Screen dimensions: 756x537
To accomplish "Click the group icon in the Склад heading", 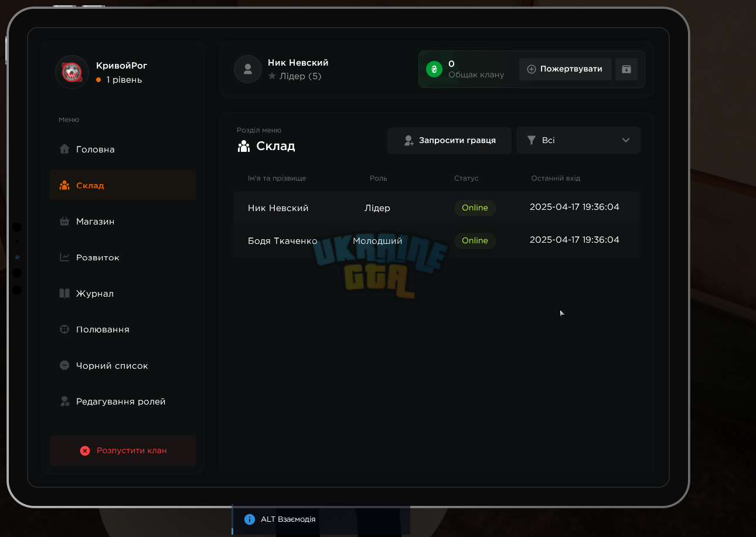I will click(244, 146).
